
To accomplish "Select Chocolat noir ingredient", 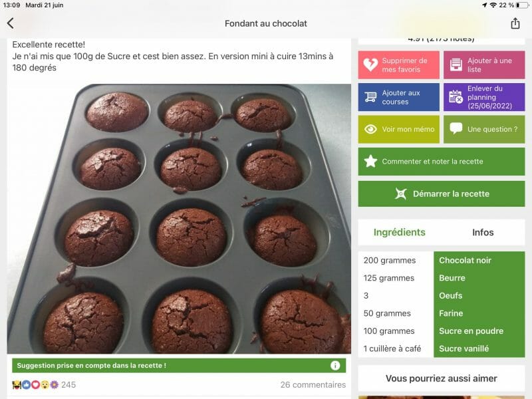I will [x=465, y=260].
